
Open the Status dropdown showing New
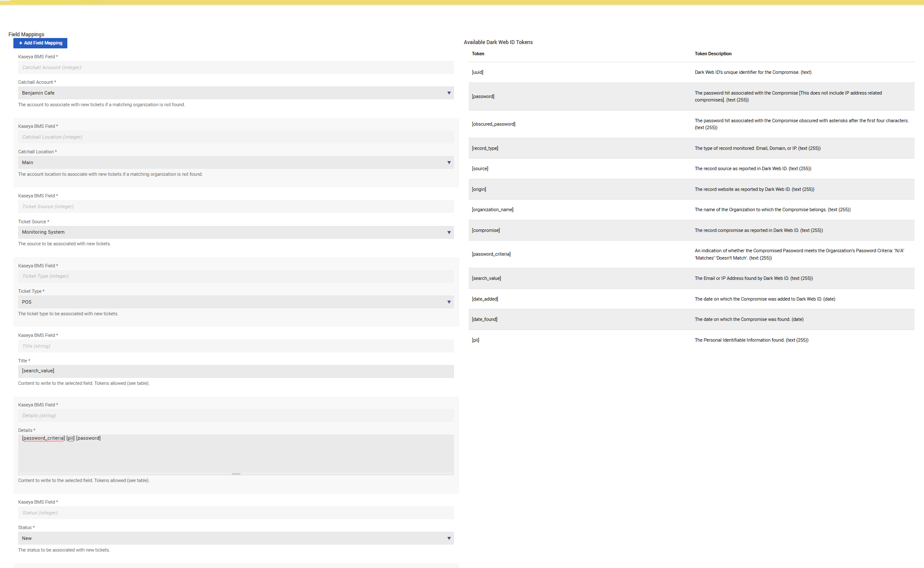(x=236, y=538)
